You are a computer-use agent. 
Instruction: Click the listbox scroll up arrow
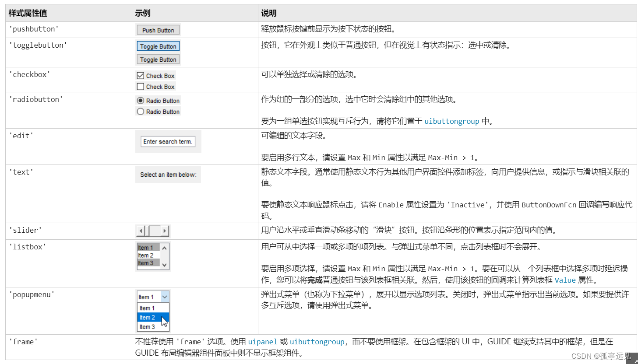pyautogui.click(x=165, y=248)
